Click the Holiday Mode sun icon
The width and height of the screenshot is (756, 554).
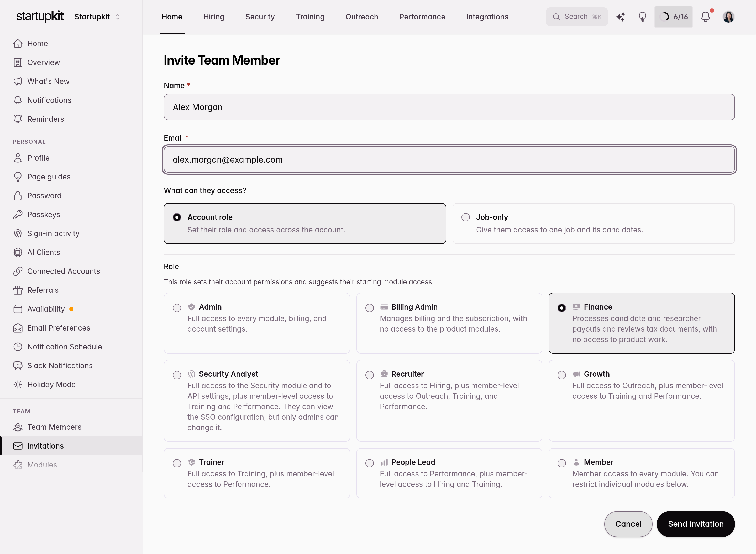pos(18,385)
